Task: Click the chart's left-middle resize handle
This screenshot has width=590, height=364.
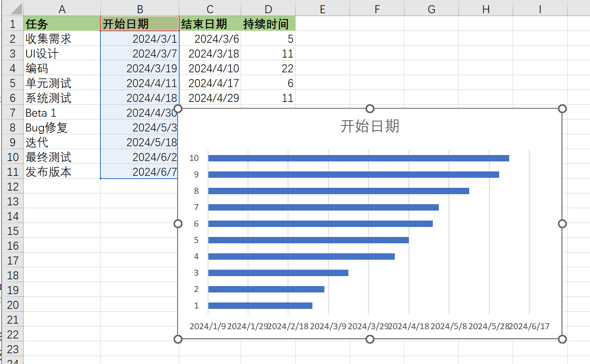Action: pyautogui.click(x=178, y=224)
